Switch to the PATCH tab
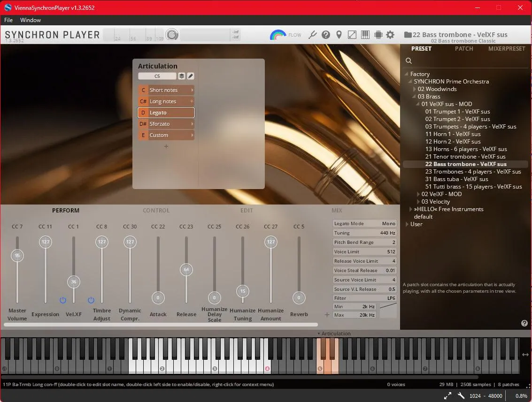Image resolution: width=532 pixels, height=402 pixels. pos(464,48)
